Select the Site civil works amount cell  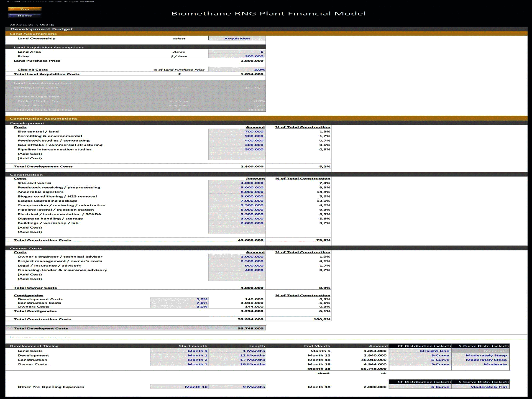(237, 183)
